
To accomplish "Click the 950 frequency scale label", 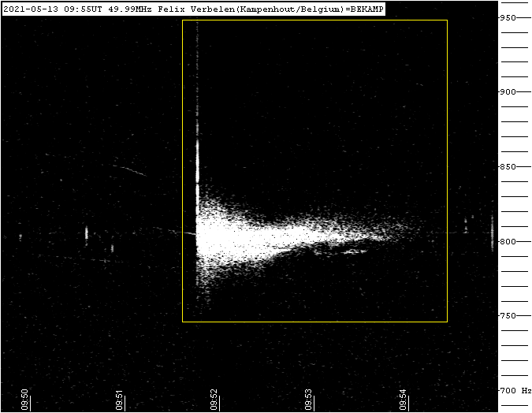I will [508, 17].
